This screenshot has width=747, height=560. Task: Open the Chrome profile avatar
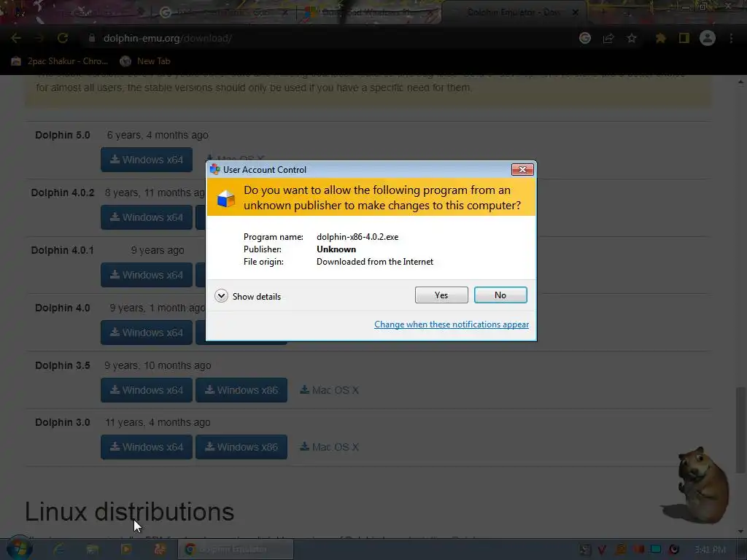click(x=708, y=38)
